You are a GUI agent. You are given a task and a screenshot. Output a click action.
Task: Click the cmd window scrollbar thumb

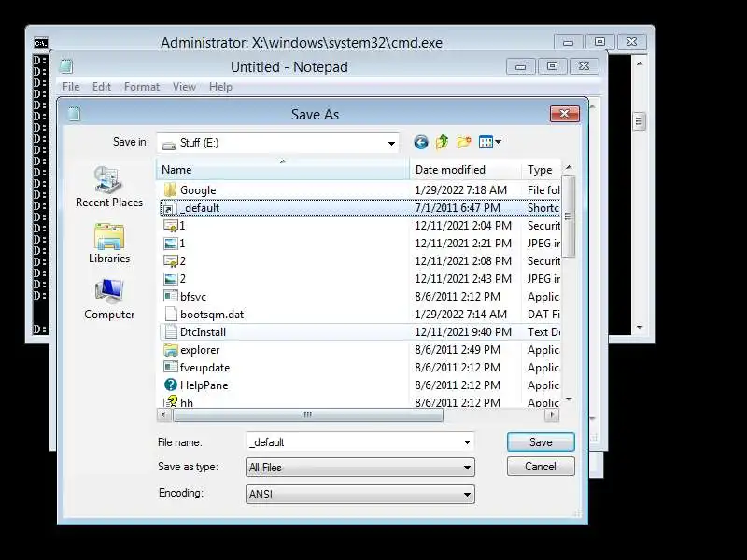coord(640,121)
